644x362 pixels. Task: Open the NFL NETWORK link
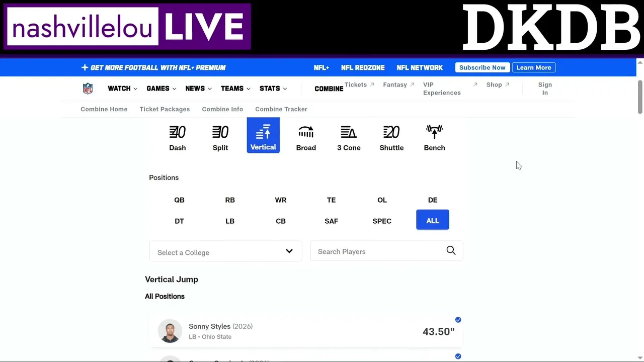tap(420, 67)
